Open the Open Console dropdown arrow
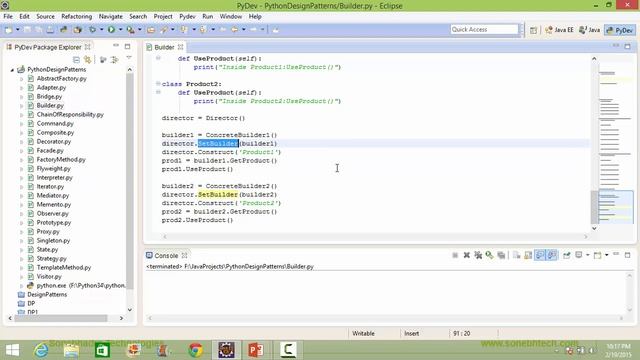Viewport: 640px width, 360px height. [607, 255]
